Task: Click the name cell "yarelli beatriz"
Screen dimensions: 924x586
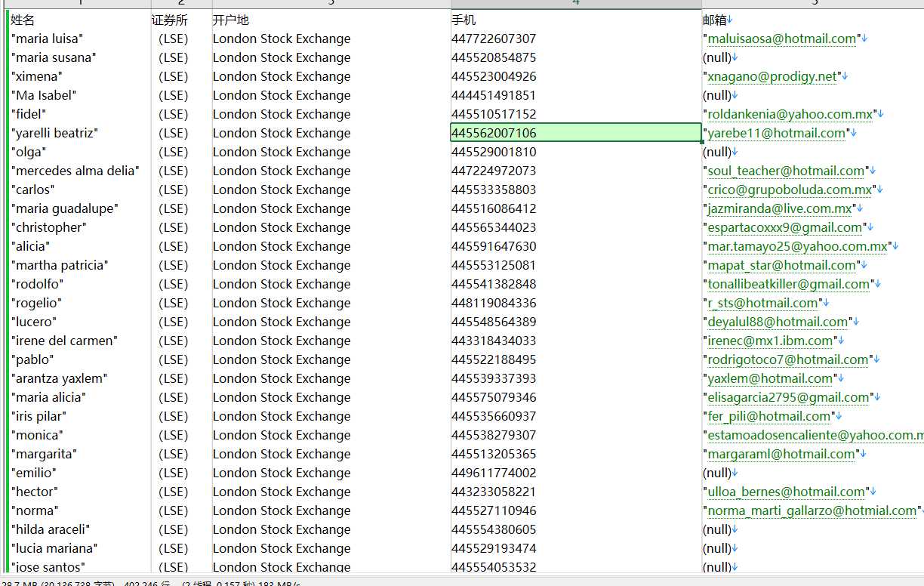Action: [55, 133]
